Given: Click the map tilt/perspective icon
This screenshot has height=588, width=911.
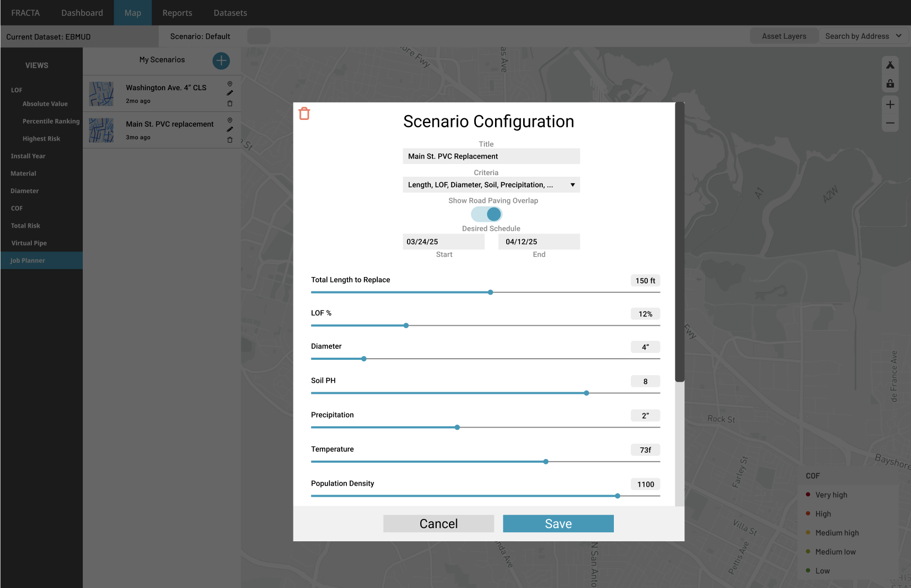Looking at the screenshot, I should coord(890,65).
